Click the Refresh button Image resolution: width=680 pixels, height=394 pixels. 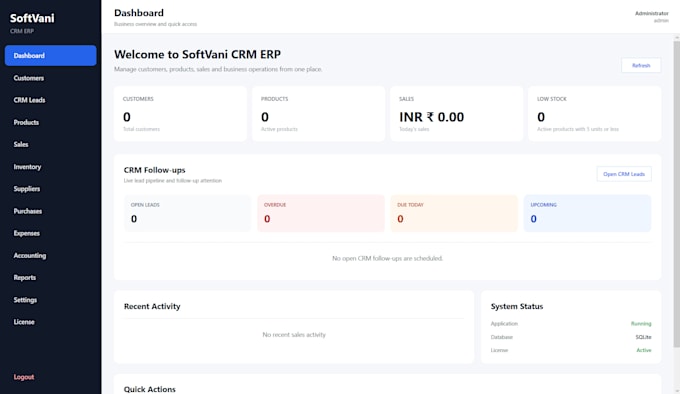tap(641, 65)
